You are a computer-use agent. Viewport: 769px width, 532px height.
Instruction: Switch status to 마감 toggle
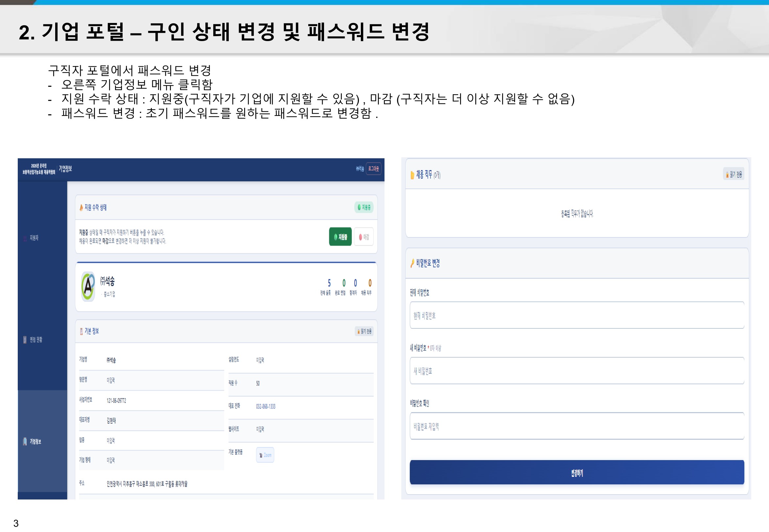pyautogui.click(x=363, y=237)
